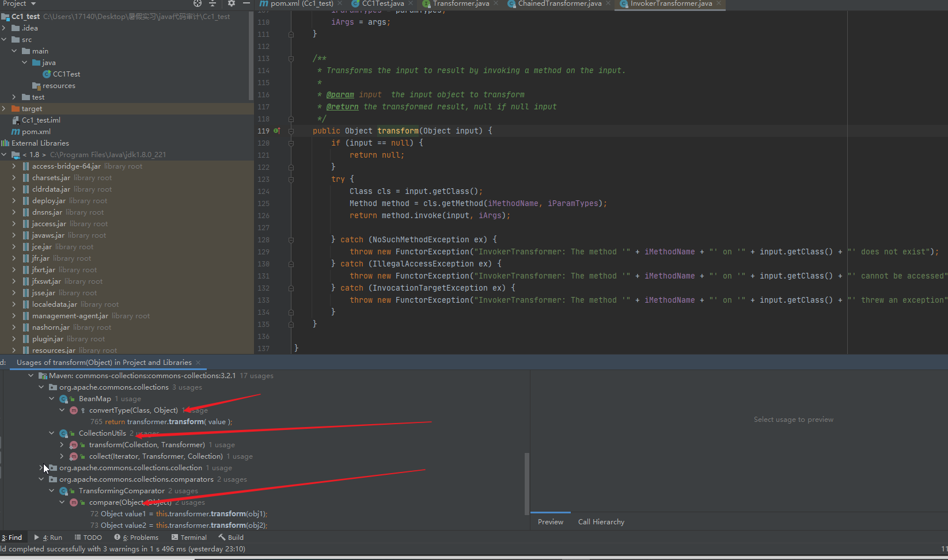Select Usages of transform(Object) results tab

pyautogui.click(x=104, y=363)
